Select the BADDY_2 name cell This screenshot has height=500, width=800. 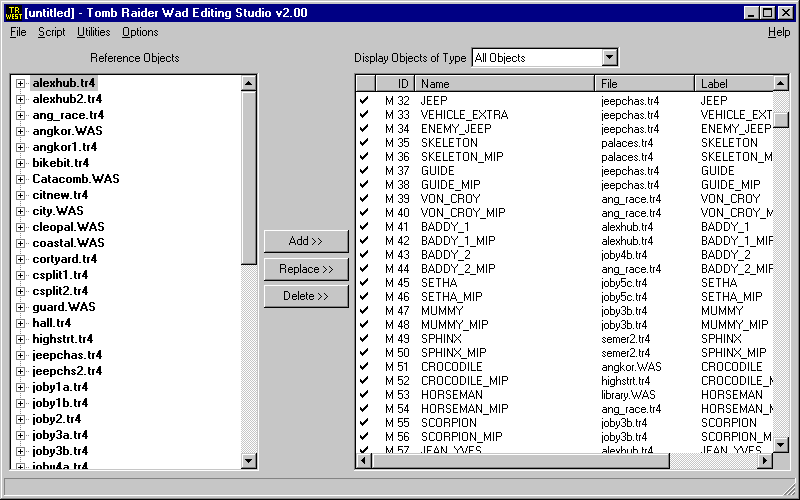click(x=445, y=255)
